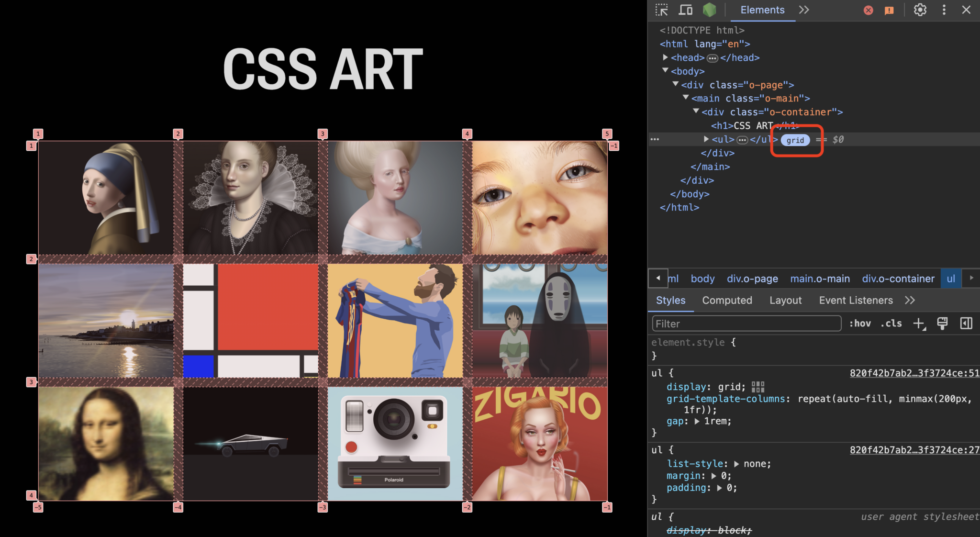980x537 pixels.
Task: Open stylesheet link 820f42b7ab2…3f3724ce:51
Action: [914, 373]
